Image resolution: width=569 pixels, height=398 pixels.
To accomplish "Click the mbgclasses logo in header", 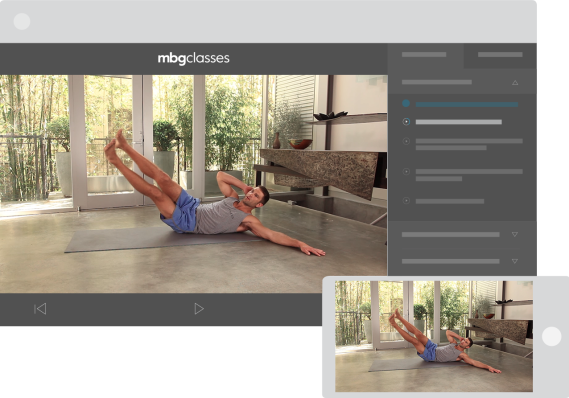I will [x=193, y=58].
